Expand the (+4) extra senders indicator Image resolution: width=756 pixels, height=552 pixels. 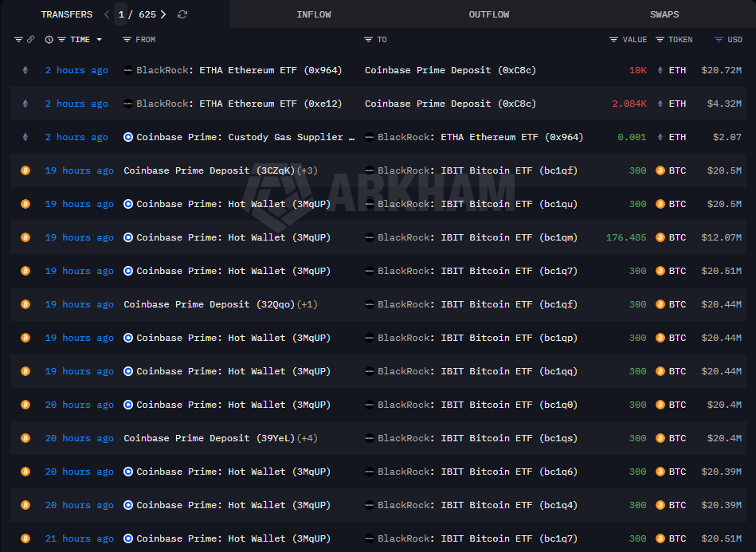click(307, 438)
